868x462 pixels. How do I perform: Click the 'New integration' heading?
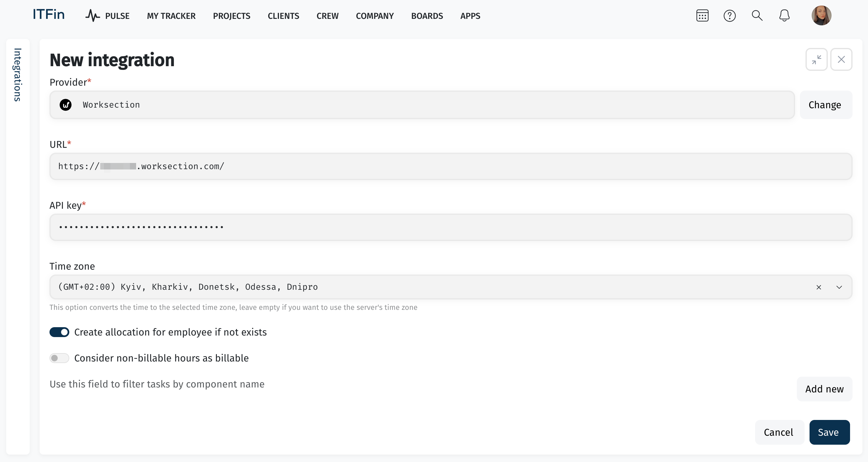(x=112, y=60)
